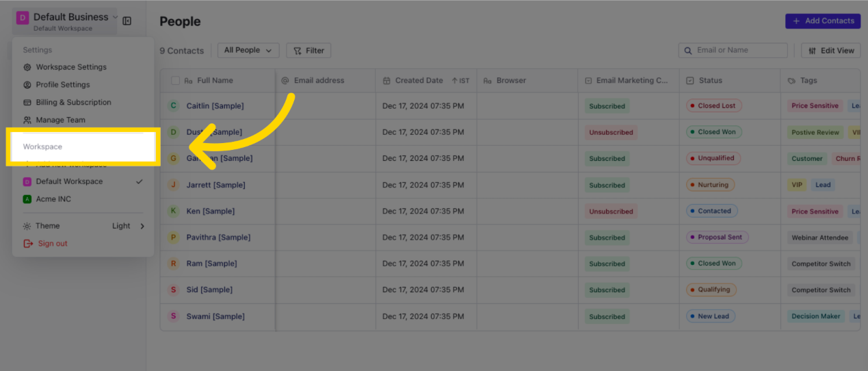Image resolution: width=868 pixels, height=371 pixels.
Task: Open the All People view dropdown
Action: [248, 51]
